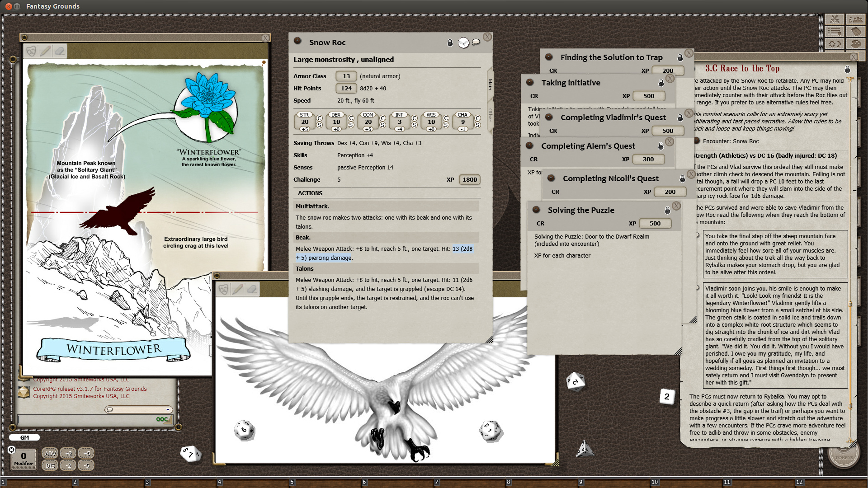Screen dimensions: 868x488
Task: Enable the ADV advantage toggle
Action: (x=50, y=453)
